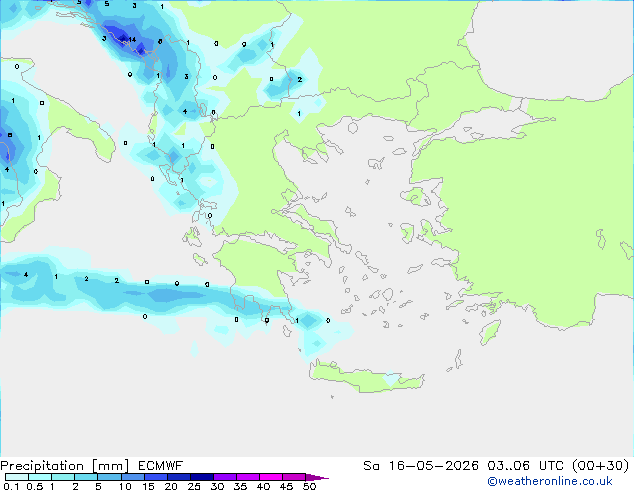Select the 45–50 mm legend swatch
The width and height of the screenshot is (634, 490).
pyautogui.click(x=294, y=477)
